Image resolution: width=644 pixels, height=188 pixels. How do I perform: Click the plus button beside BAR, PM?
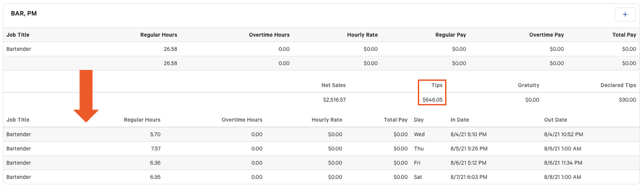pyautogui.click(x=625, y=15)
